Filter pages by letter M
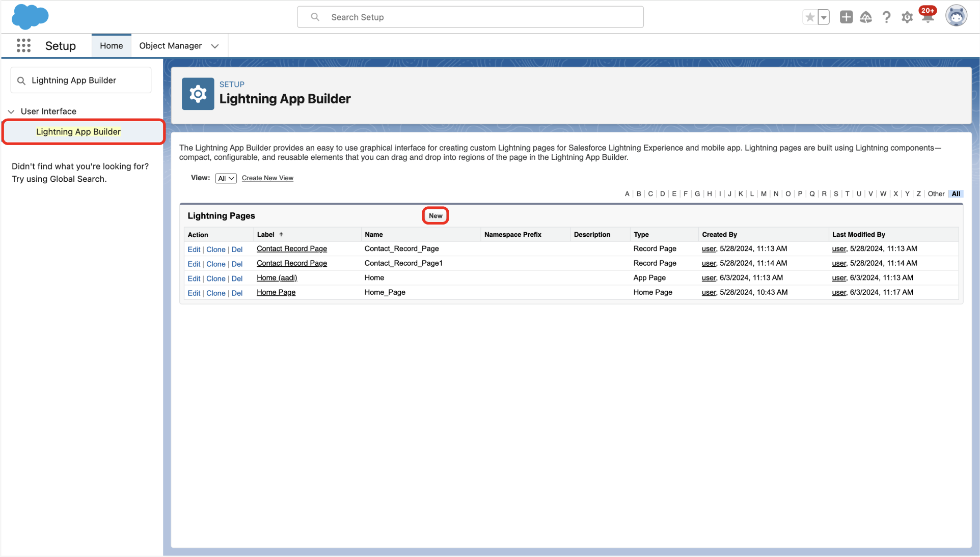The height and width of the screenshot is (557, 980). click(764, 194)
